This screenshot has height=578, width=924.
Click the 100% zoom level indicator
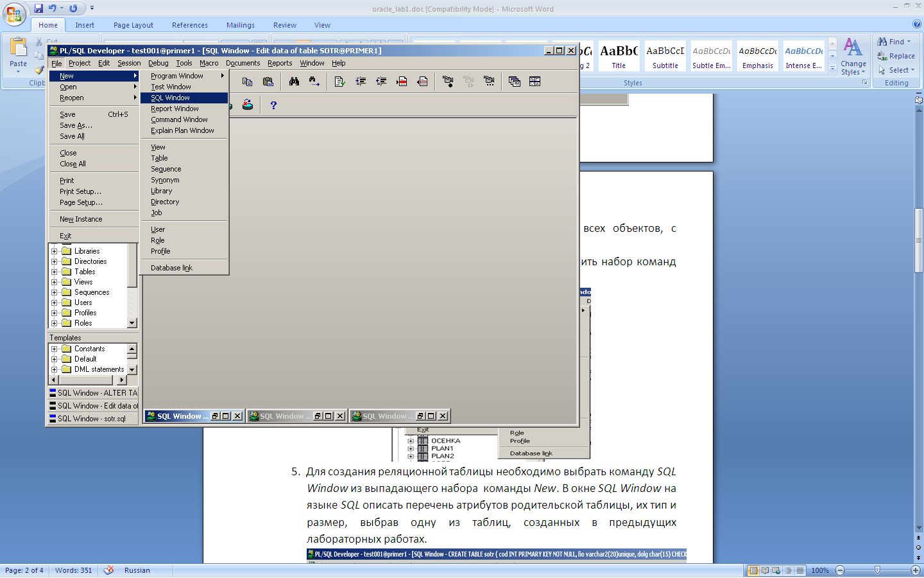pyautogui.click(x=820, y=570)
